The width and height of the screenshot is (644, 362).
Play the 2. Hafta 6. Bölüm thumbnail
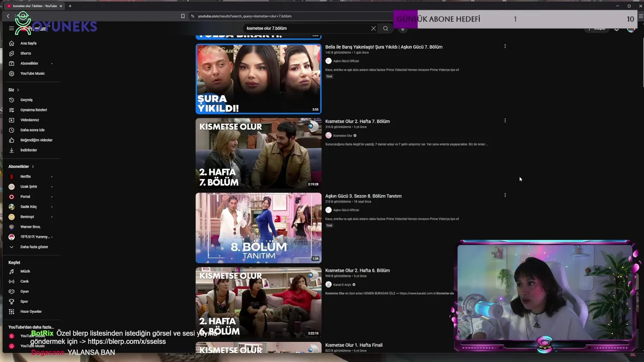click(258, 302)
